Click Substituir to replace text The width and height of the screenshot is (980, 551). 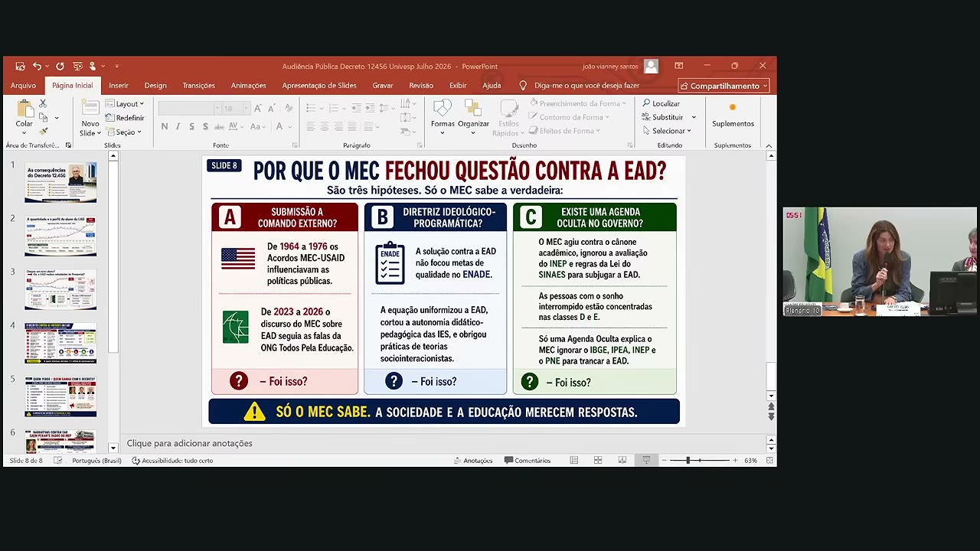click(x=668, y=117)
